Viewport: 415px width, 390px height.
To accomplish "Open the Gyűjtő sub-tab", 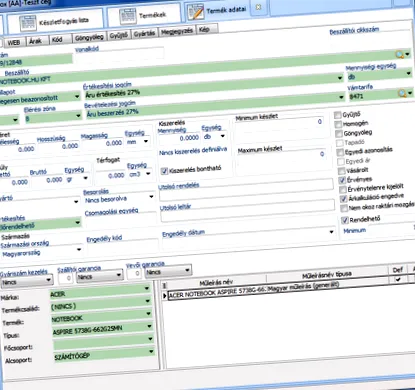I will [119, 36].
